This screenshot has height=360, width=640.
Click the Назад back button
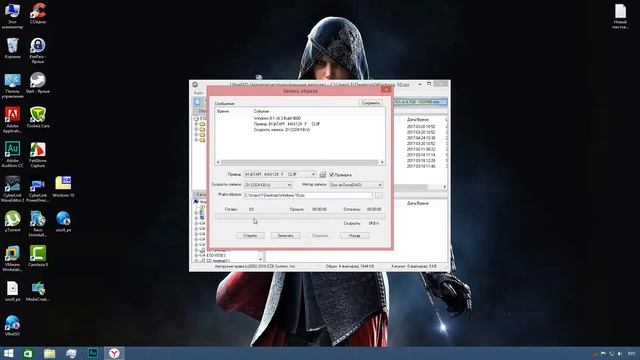[x=354, y=236]
